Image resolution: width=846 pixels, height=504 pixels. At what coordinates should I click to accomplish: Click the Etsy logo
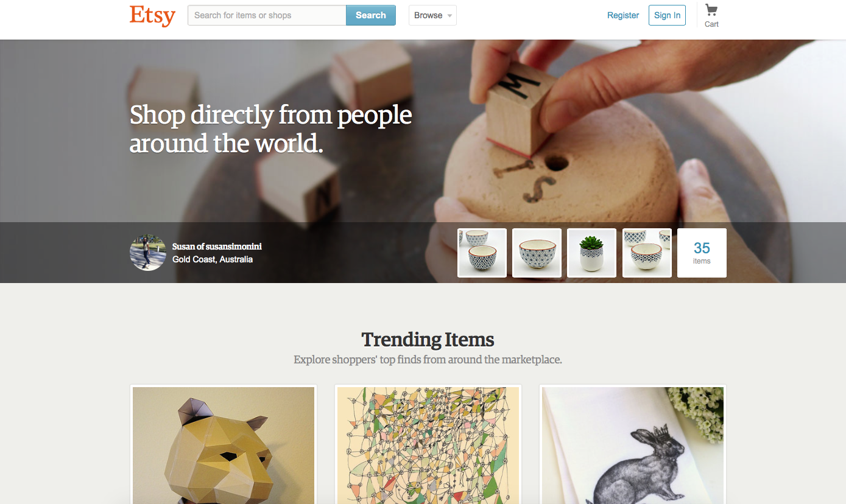pos(152,16)
